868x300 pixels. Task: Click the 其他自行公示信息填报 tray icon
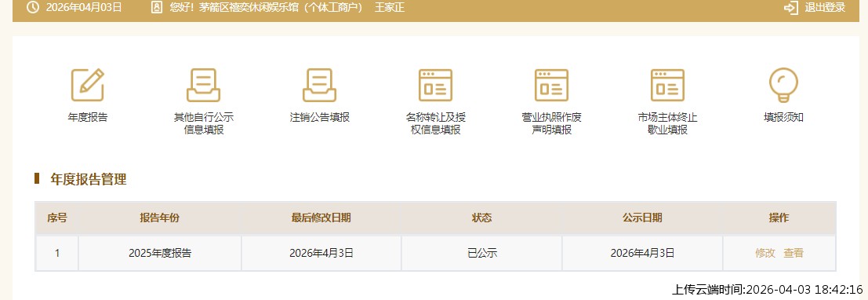[203, 85]
